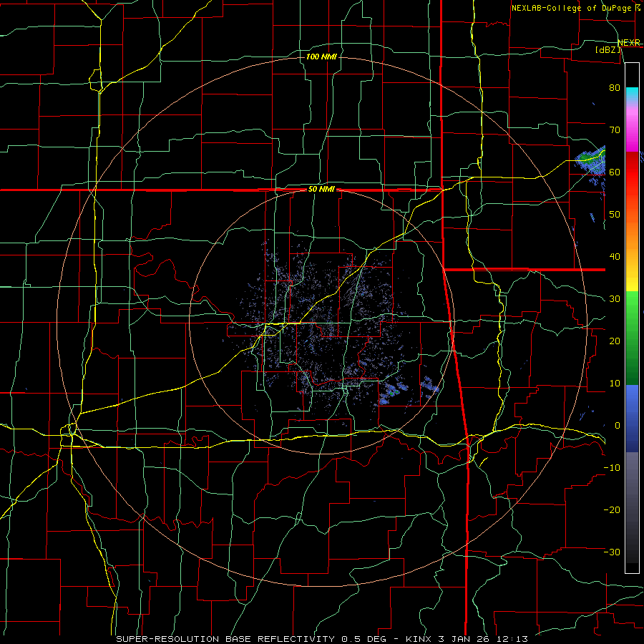The width and height of the screenshot is (644, 644).
Task: Select the 50 dBZ scale label
Action: pyautogui.click(x=615, y=215)
